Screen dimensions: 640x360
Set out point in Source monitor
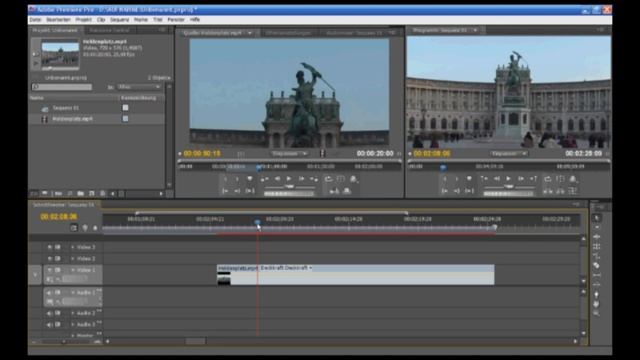click(x=237, y=179)
